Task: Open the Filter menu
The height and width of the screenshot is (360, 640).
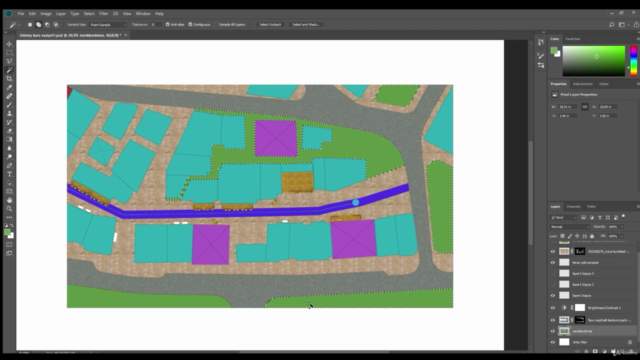Action: pyautogui.click(x=104, y=13)
